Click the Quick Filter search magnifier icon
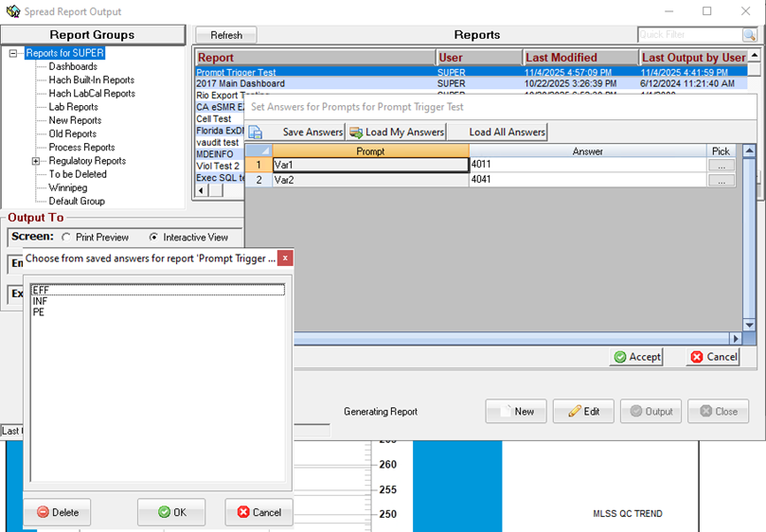The width and height of the screenshot is (766, 532). (x=749, y=35)
